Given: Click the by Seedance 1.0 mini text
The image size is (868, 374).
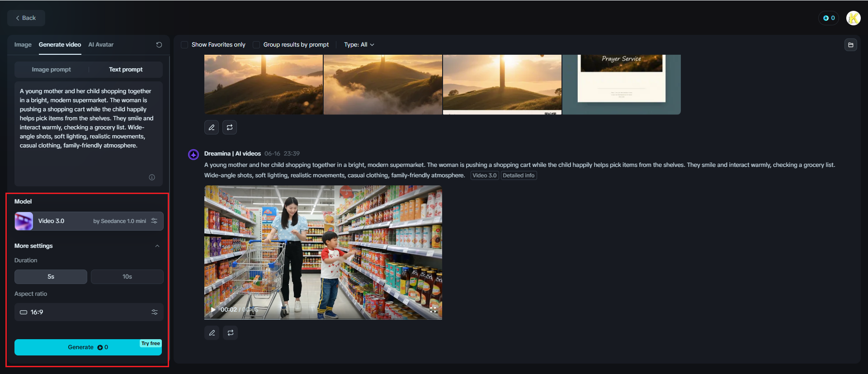Looking at the screenshot, I should pyautogui.click(x=120, y=221).
